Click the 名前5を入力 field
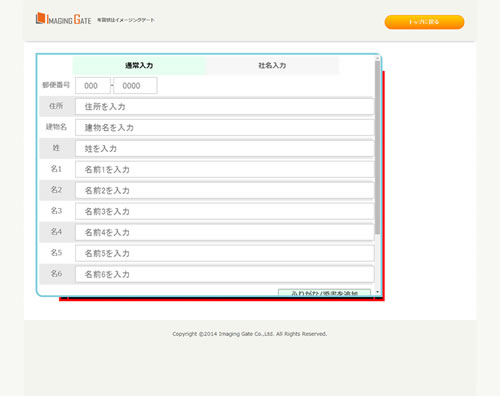This screenshot has width=500, height=412. click(x=225, y=254)
